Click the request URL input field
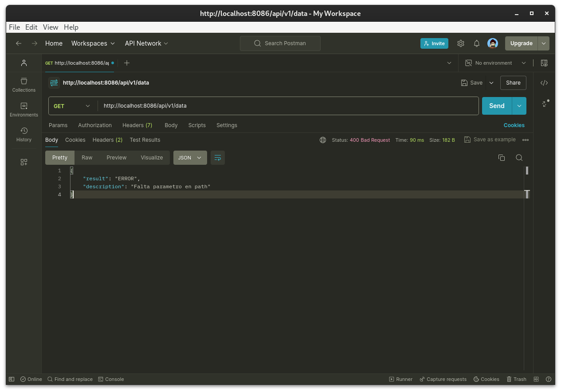The image size is (561, 392). coord(288,106)
